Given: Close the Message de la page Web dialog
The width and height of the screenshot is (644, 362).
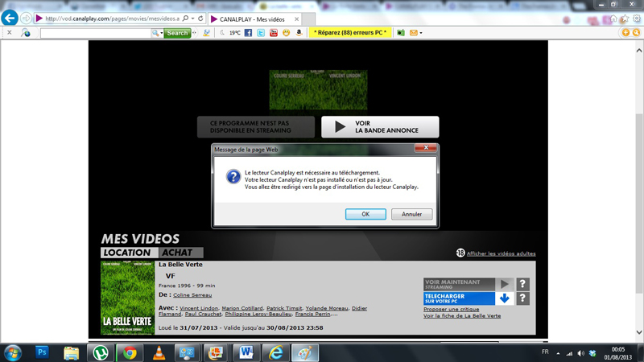Looking at the screenshot, I should (x=426, y=147).
